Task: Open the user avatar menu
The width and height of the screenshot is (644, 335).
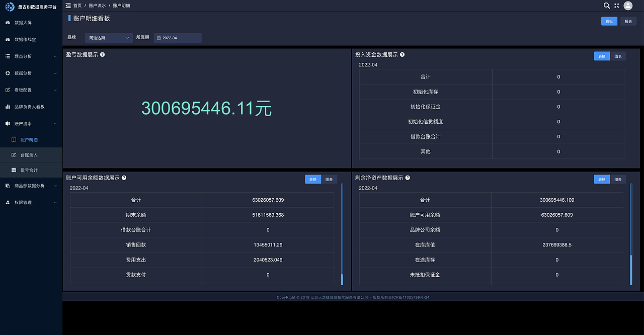Action: click(x=627, y=6)
